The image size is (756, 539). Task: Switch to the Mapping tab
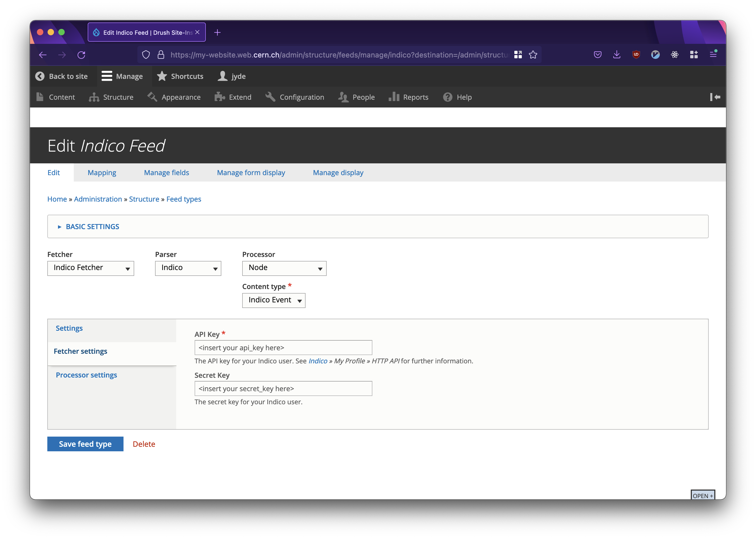[x=102, y=172]
